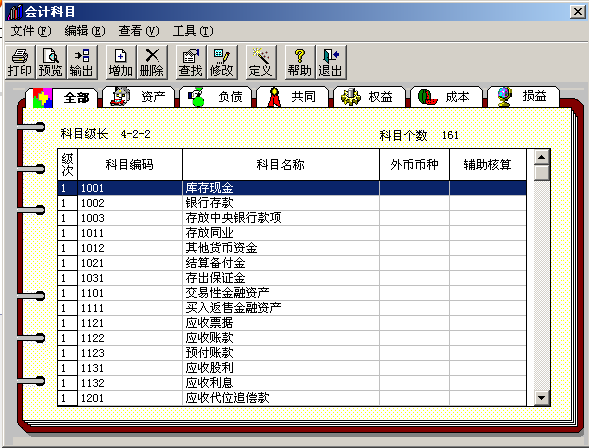Click the 科目名称 column header
This screenshot has width=589, height=448.
[x=281, y=164]
